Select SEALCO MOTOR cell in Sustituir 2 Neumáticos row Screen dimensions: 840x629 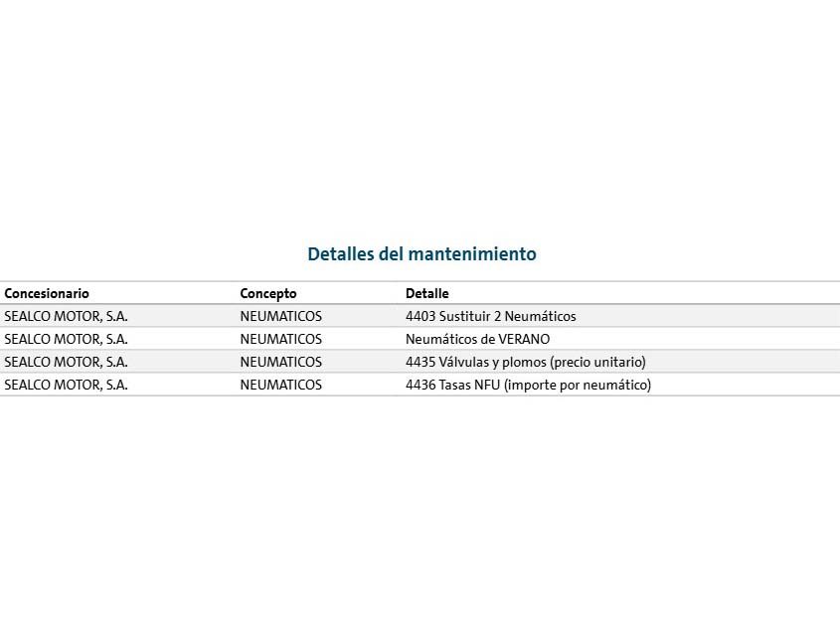(66, 317)
